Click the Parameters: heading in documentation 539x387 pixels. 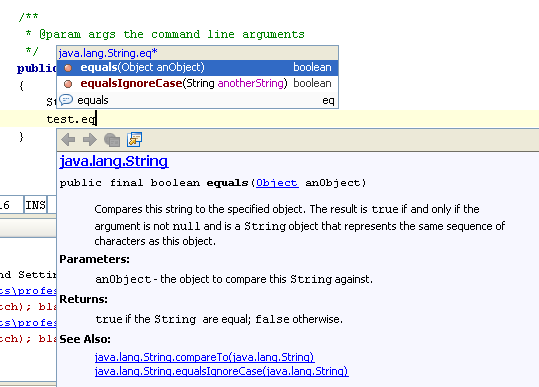95,259
